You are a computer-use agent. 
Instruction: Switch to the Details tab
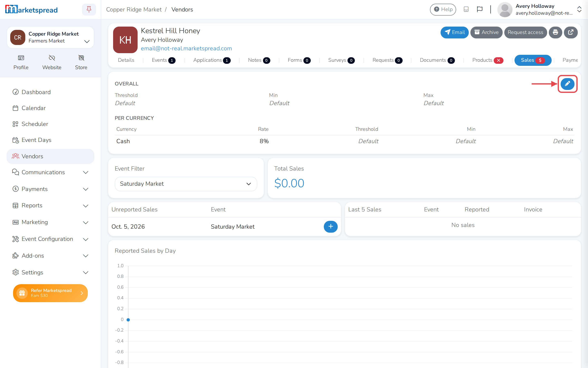(x=126, y=60)
